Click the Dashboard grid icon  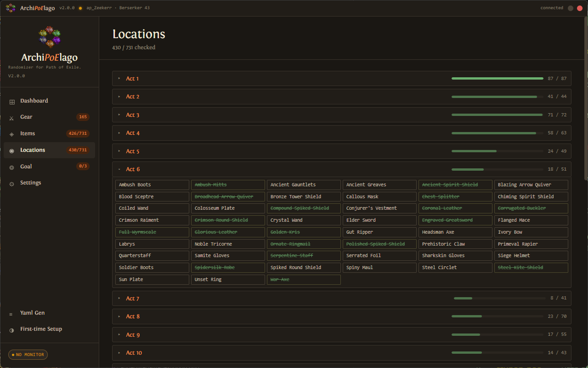(12, 101)
